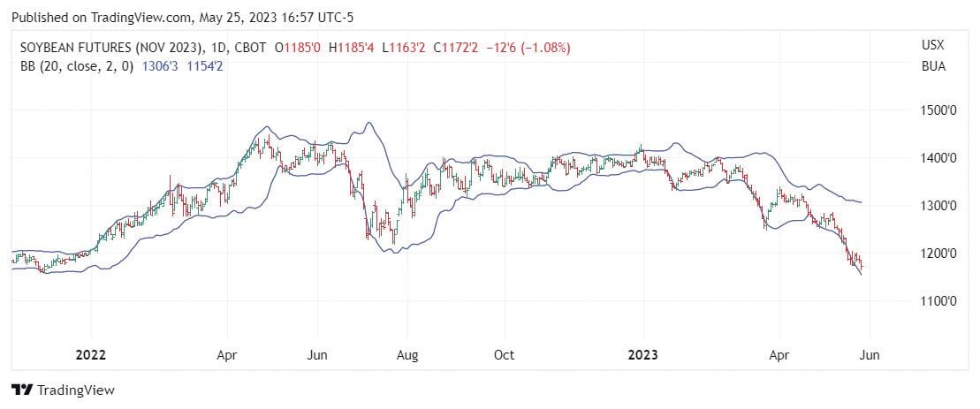Click the TradingView logo icon

pos(22,390)
